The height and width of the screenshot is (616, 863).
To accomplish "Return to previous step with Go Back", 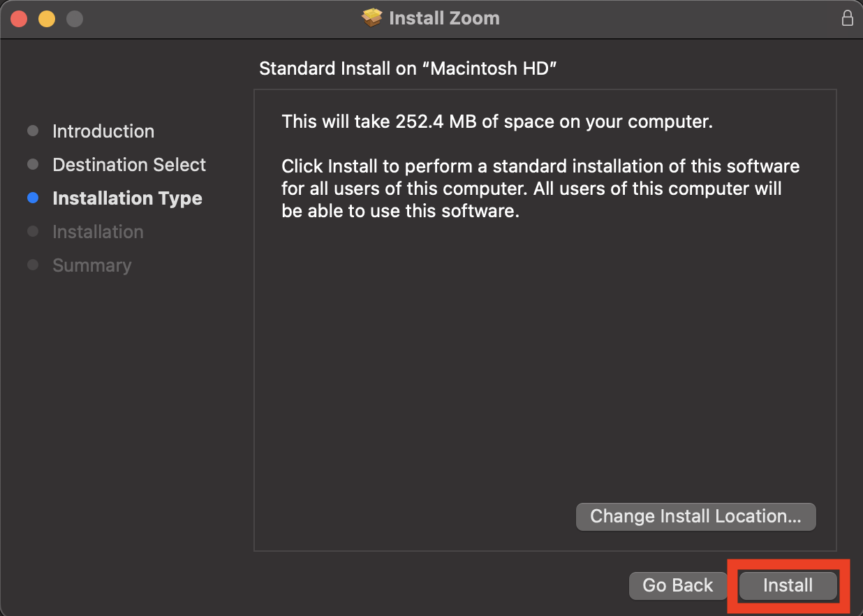I will (x=678, y=586).
